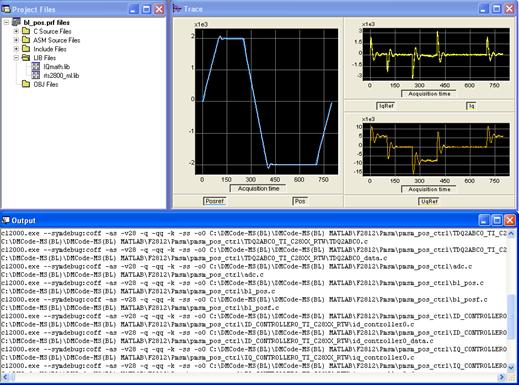
Task: Expand the C Source Files folder
Action: pyautogui.click(x=16, y=31)
